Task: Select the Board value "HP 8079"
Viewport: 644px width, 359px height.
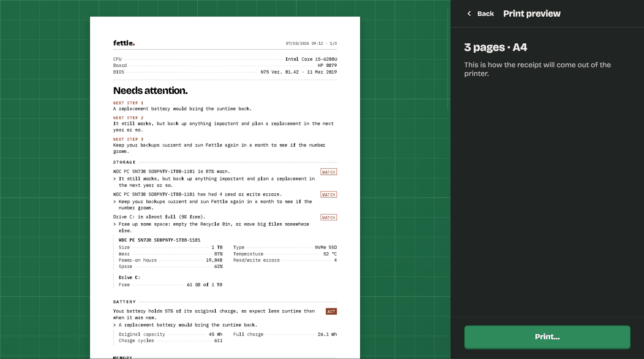Action: [327, 66]
